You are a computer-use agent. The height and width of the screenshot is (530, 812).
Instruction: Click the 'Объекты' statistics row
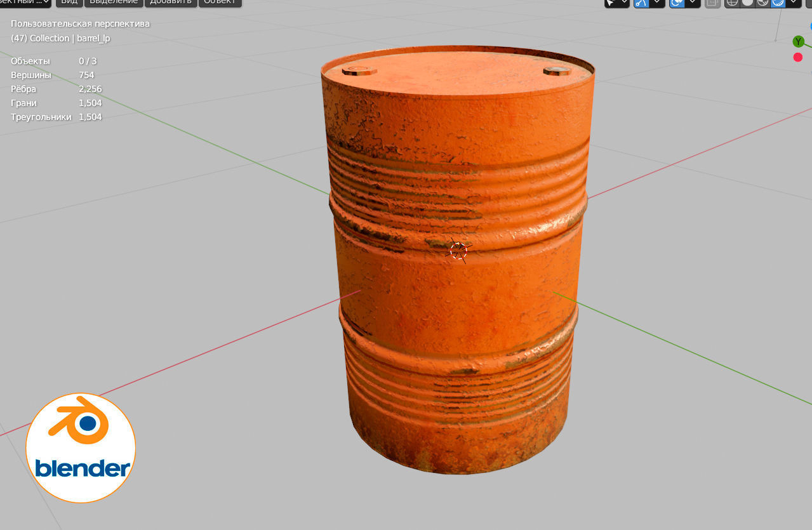point(54,61)
